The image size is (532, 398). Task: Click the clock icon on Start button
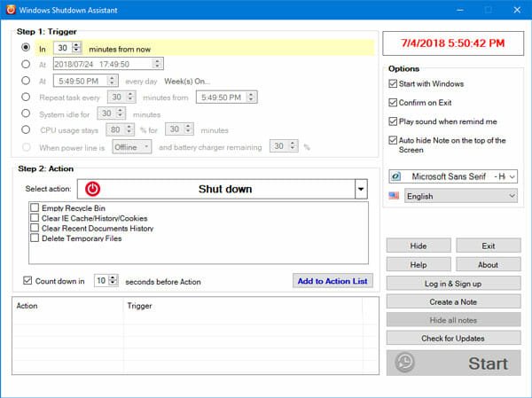405,363
